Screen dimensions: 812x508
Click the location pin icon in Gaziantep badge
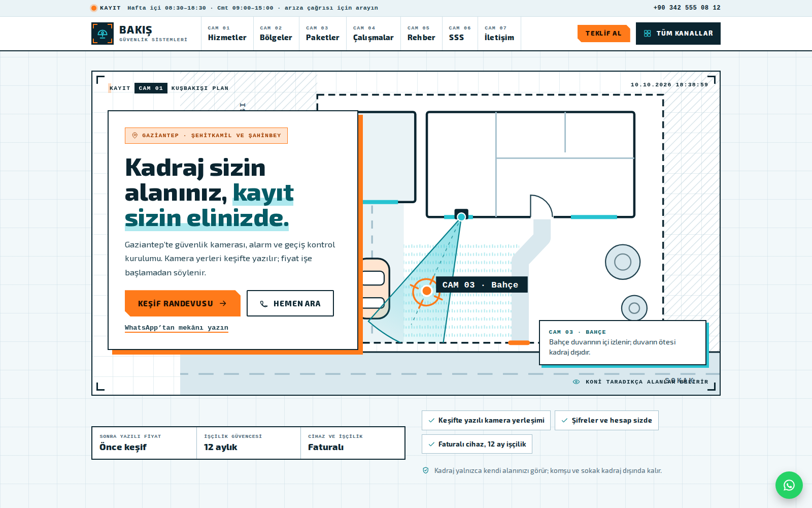(135, 136)
